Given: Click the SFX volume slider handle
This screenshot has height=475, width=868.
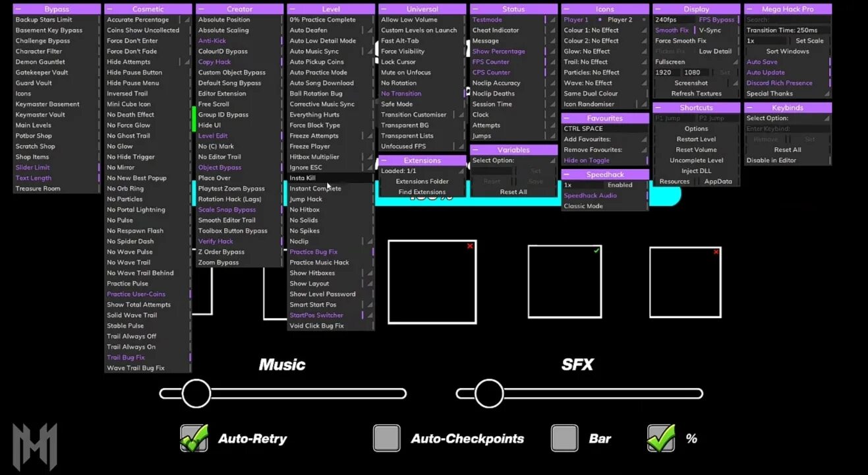Looking at the screenshot, I should (x=488, y=393).
